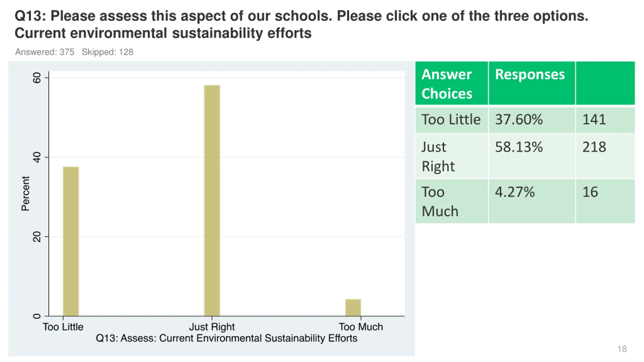
Task: Click the Too Much bar in chart
Action: 353,307
